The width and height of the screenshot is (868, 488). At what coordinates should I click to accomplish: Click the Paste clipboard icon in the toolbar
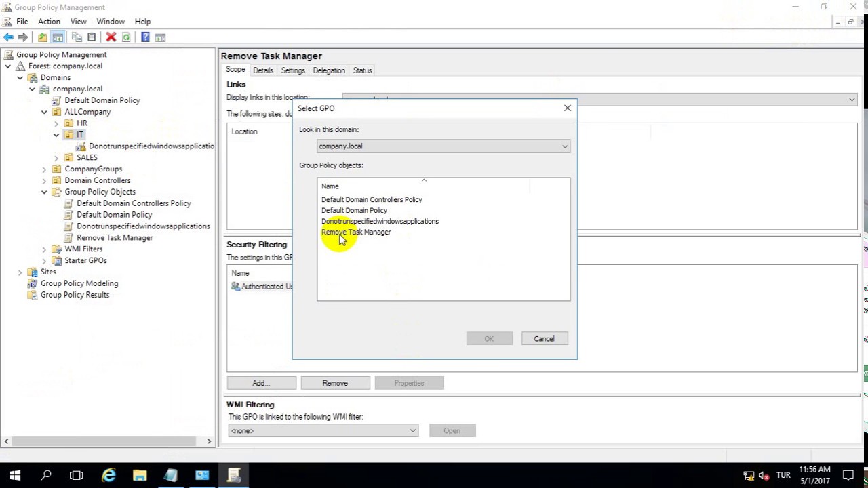pos(92,37)
